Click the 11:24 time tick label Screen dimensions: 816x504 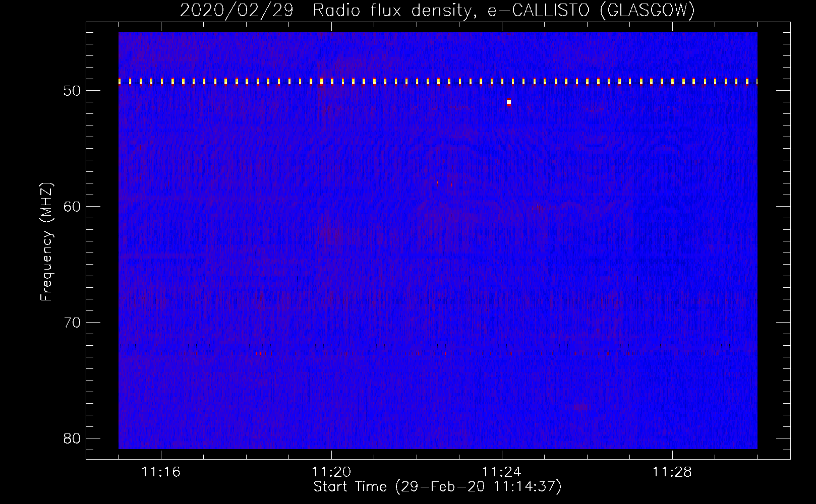pos(502,472)
